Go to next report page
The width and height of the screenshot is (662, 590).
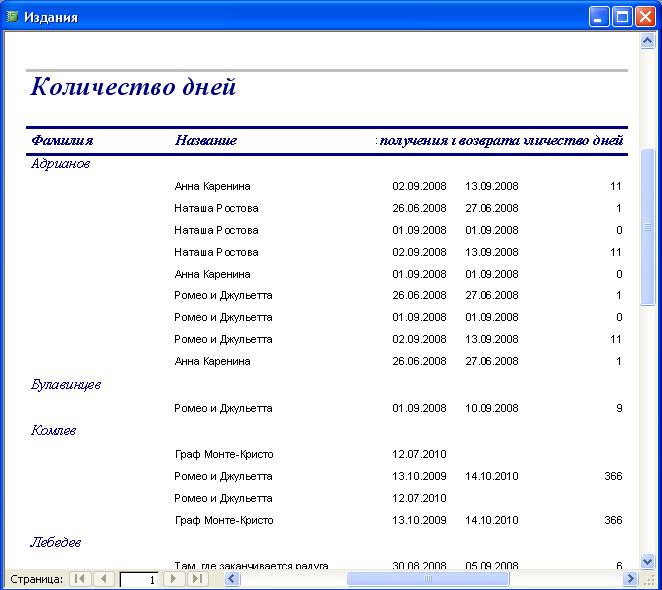tap(174, 578)
